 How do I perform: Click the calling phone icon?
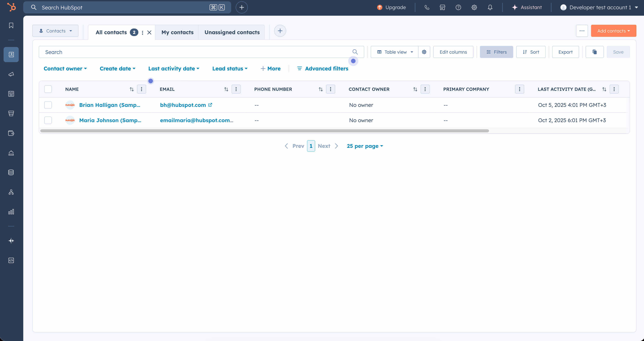point(427,8)
